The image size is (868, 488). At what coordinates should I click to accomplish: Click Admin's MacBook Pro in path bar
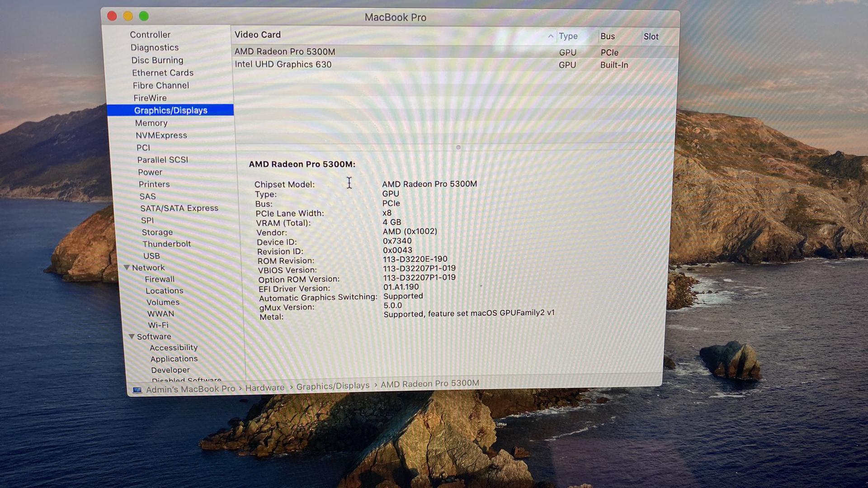(190, 389)
